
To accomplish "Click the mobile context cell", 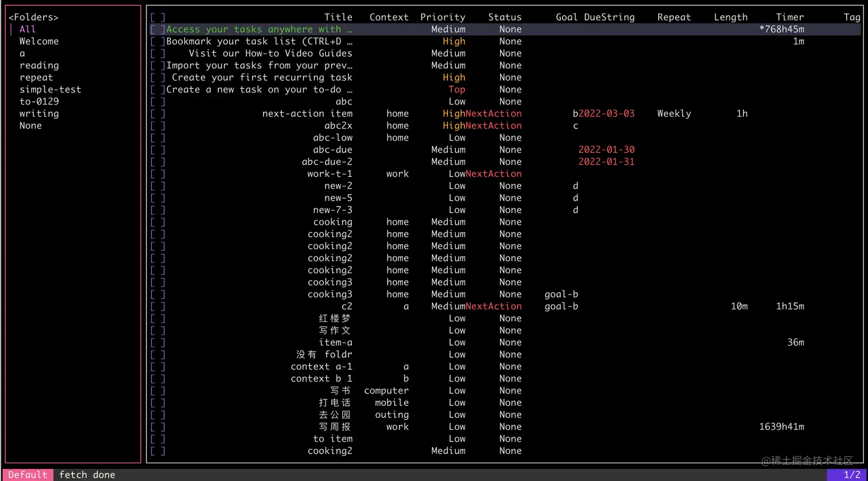I will (x=392, y=403).
